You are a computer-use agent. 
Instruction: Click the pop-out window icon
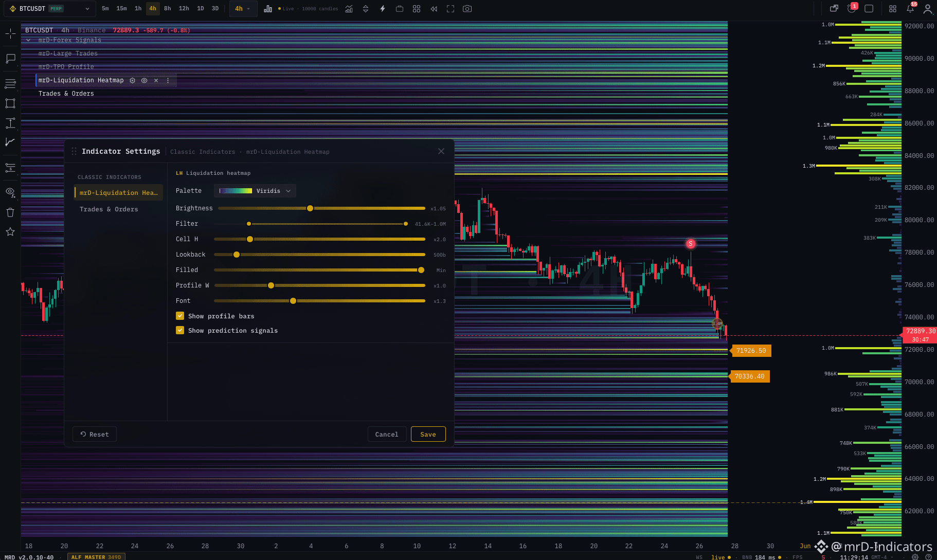tap(834, 9)
